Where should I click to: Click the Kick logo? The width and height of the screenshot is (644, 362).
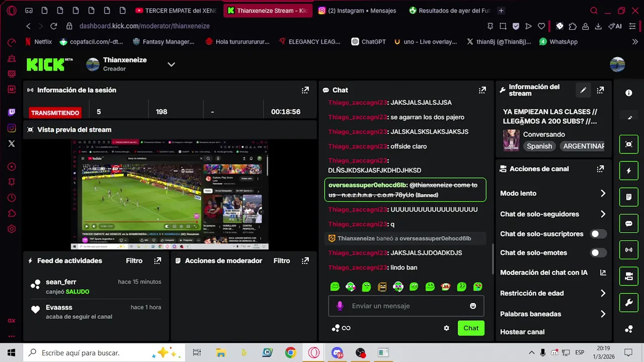coord(49,64)
